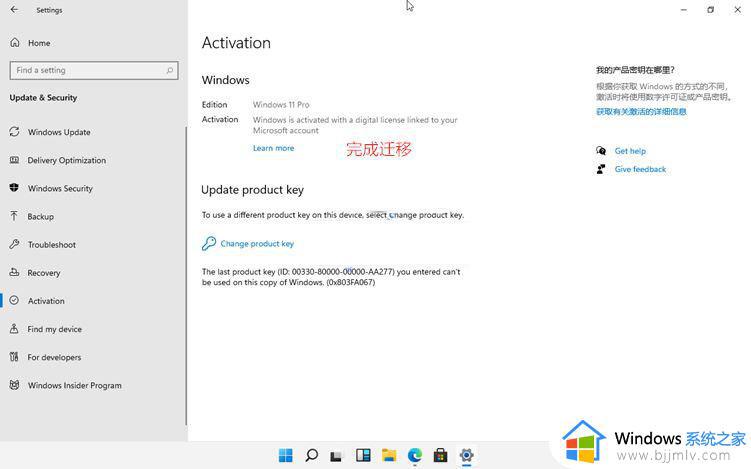751x469 pixels.
Task: Open For developers settings
Action: point(54,357)
